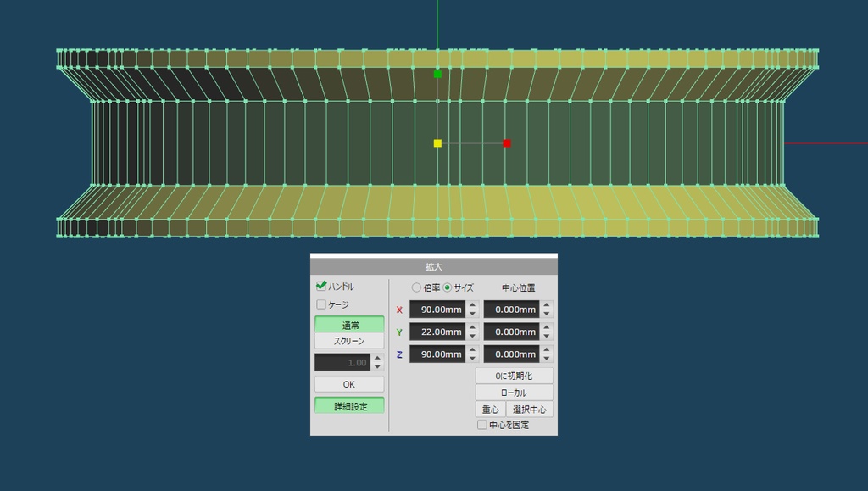Decrease Y size with down arrow

click(x=472, y=336)
